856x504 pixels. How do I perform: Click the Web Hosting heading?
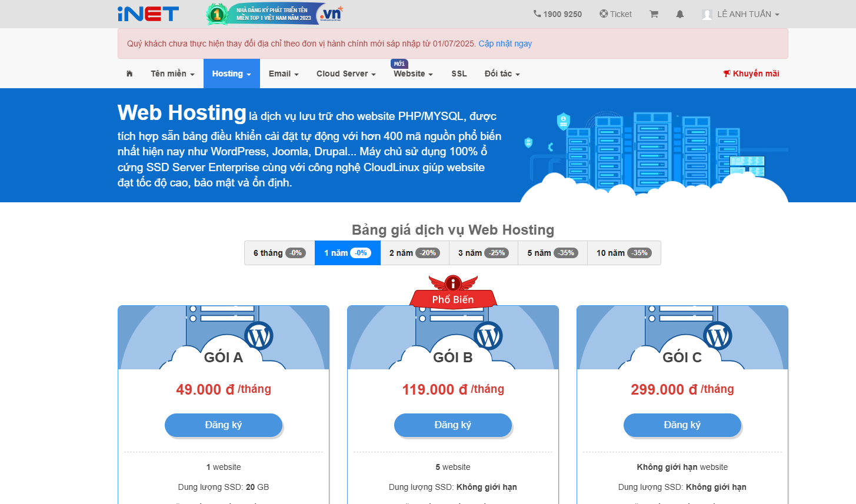[182, 113]
